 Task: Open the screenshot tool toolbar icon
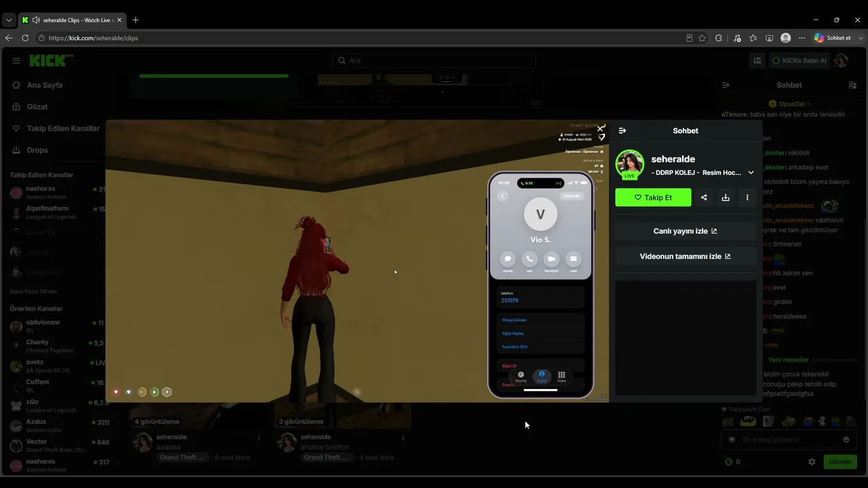(770, 38)
